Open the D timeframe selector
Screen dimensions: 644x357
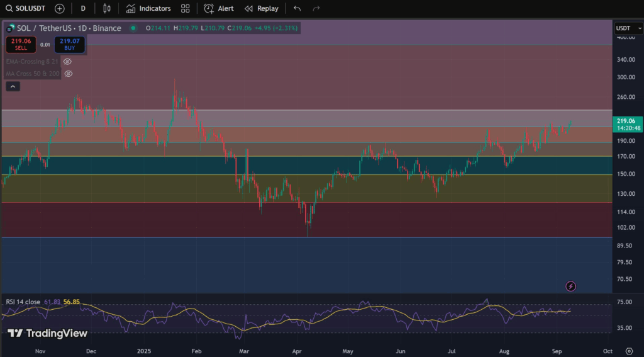(x=83, y=8)
